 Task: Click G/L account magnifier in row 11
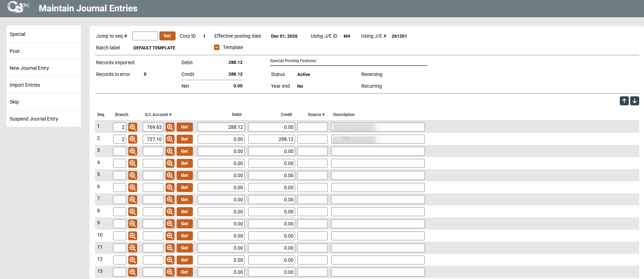pyautogui.click(x=170, y=248)
